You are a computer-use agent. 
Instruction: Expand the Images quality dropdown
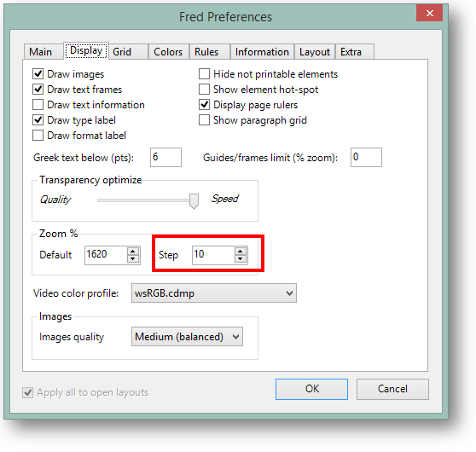coord(187,337)
